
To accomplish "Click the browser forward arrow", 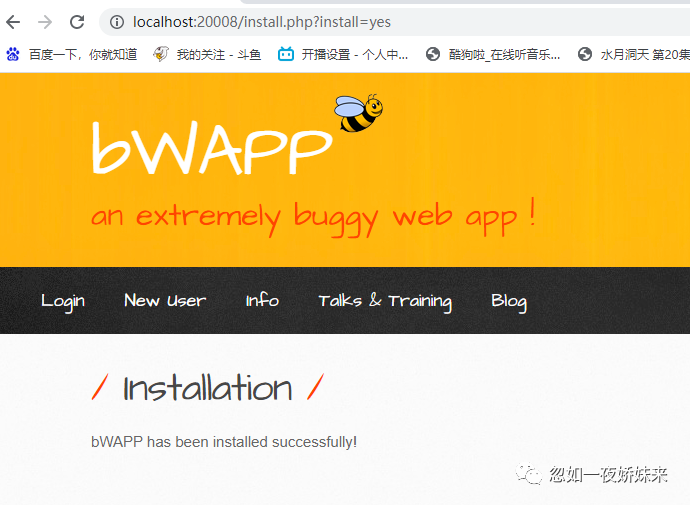I will point(45,22).
